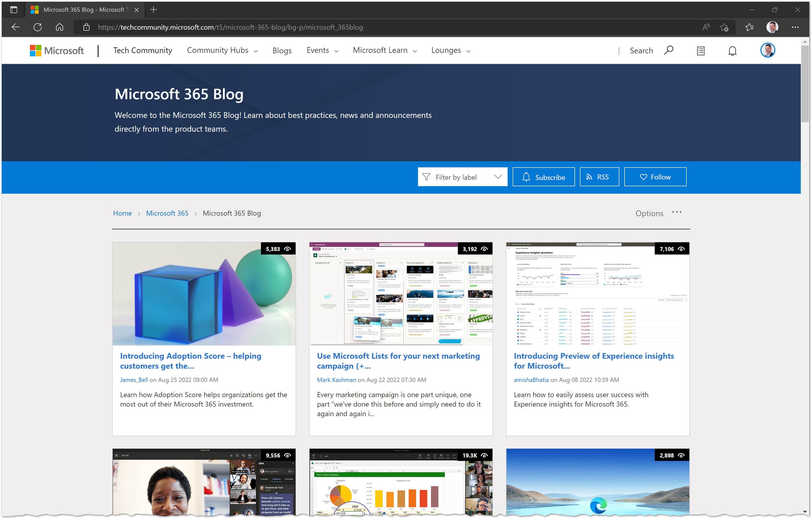Expand the Lounges dropdown
This screenshot has height=519, width=812.
point(451,50)
